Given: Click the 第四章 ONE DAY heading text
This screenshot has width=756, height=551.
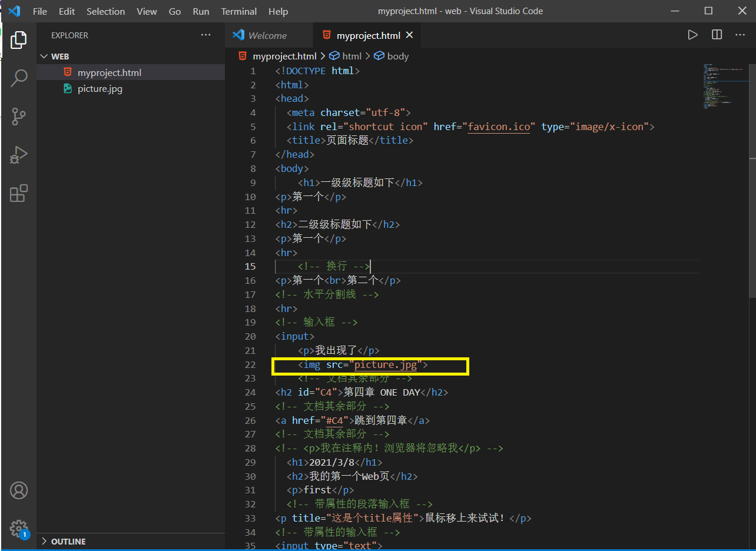Looking at the screenshot, I should pos(382,392).
